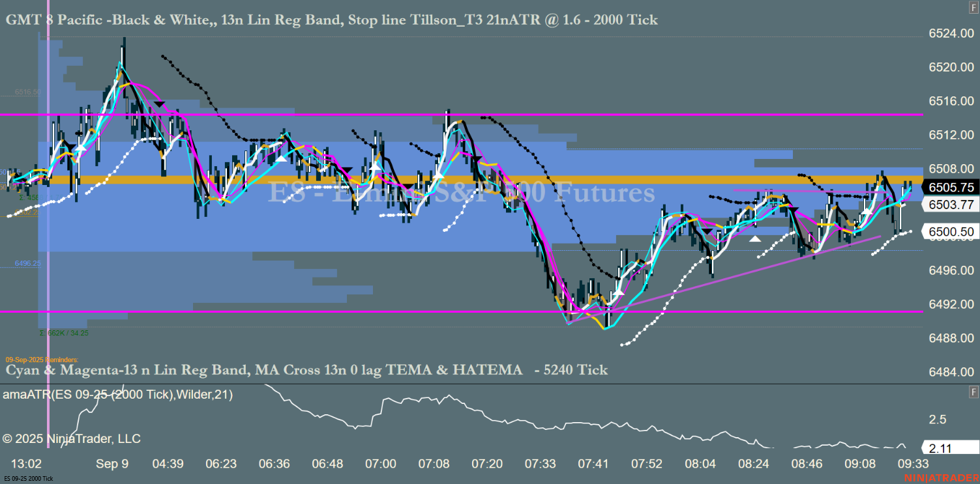Screen dimensions: 980x484
Task: Click the 08:24 time axis label
Action: click(x=753, y=464)
